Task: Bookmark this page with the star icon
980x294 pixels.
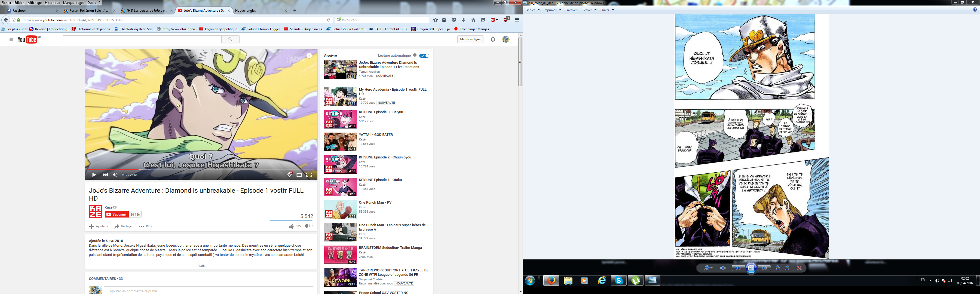Action: coord(436,20)
